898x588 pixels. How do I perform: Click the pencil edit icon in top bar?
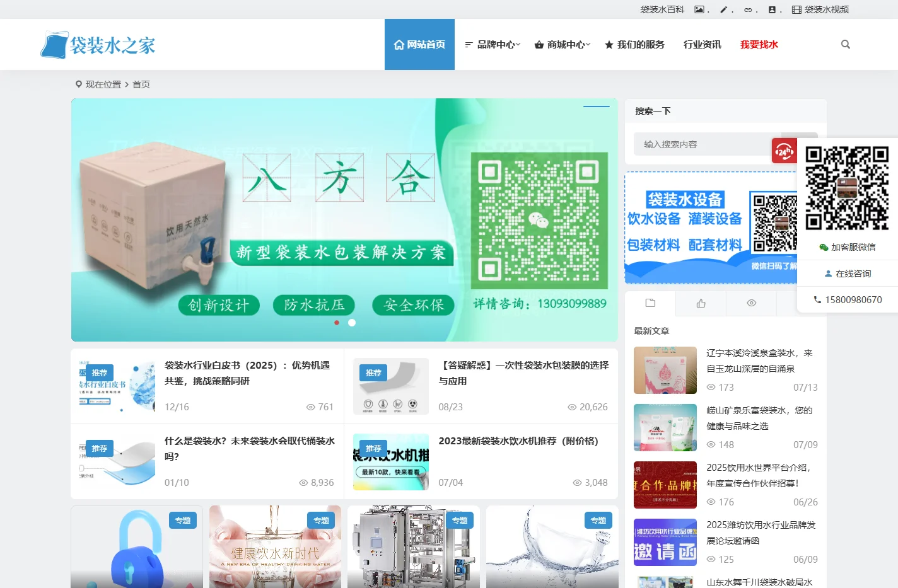pos(723,9)
